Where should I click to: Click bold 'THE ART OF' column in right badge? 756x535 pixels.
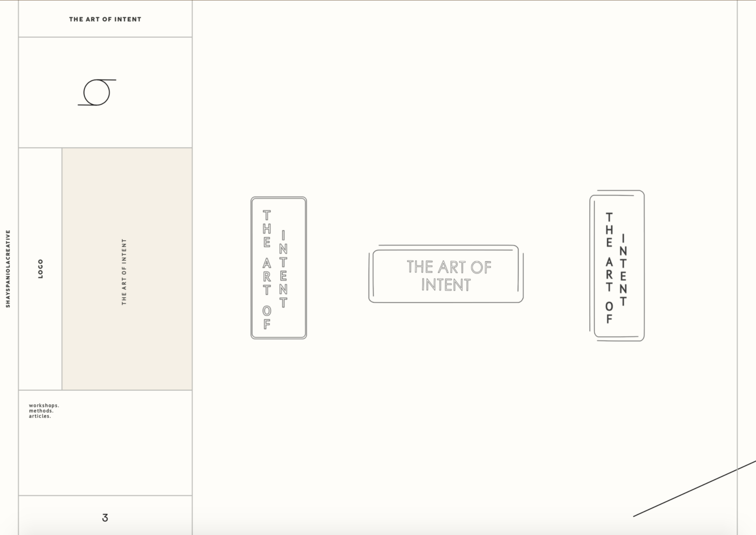609,268
